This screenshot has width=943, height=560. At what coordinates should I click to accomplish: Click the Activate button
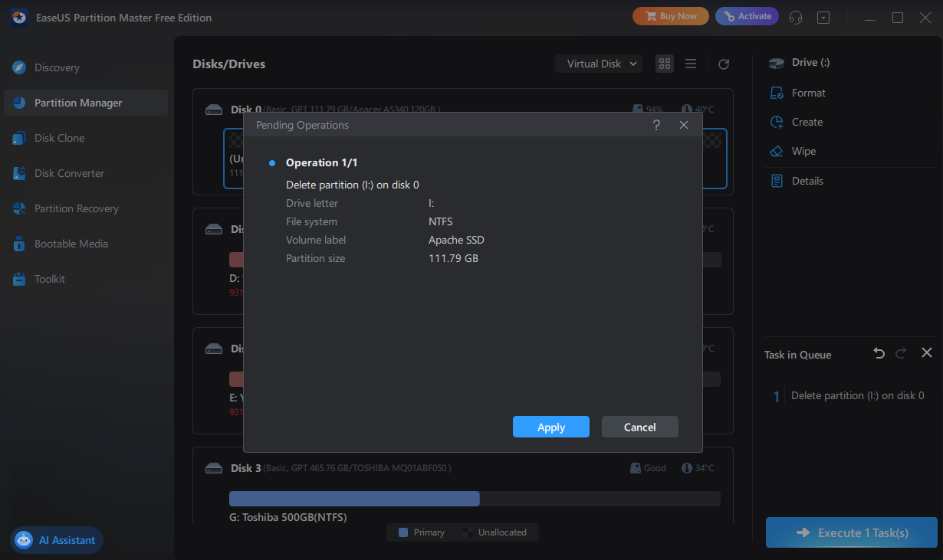(747, 16)
